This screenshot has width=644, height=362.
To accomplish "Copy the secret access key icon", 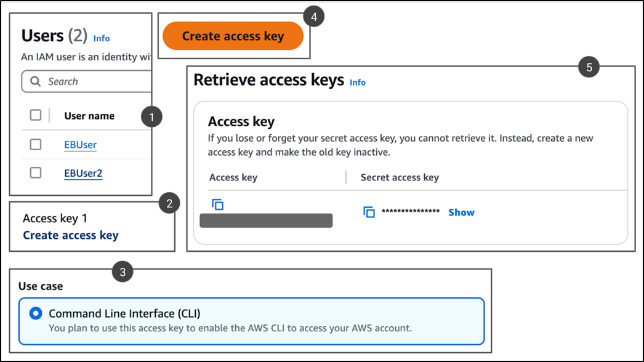I will click(x=369, y=212).
